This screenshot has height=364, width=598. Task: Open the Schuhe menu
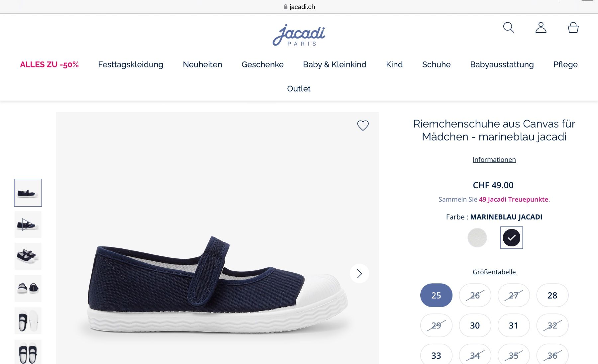coord(436,64)
